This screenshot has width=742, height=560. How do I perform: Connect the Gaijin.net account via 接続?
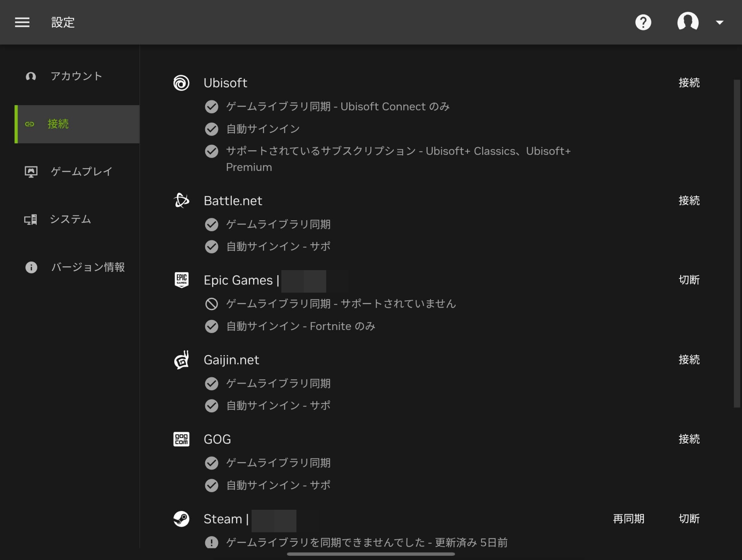click(689, 360)
